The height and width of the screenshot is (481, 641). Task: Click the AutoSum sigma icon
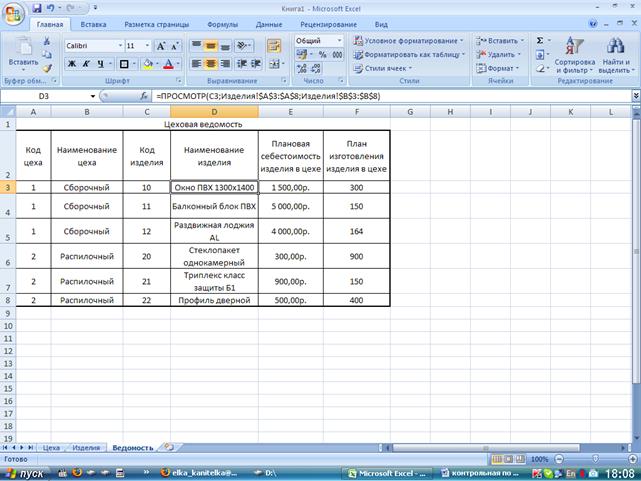541,40
